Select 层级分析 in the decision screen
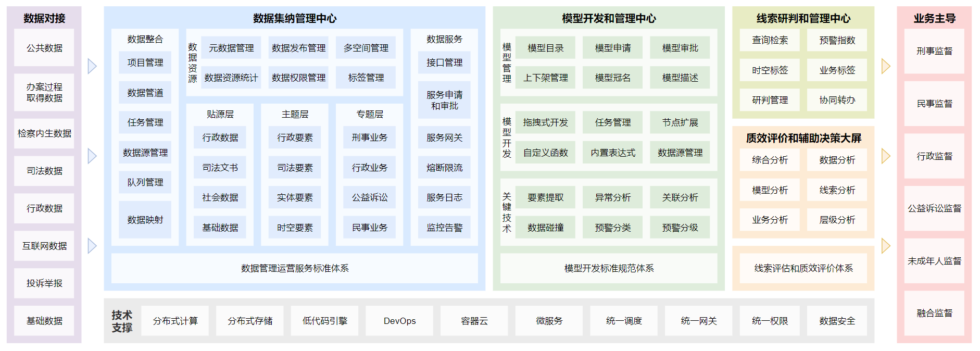Viewport: 980px width, 351px height. pos(837,220)
